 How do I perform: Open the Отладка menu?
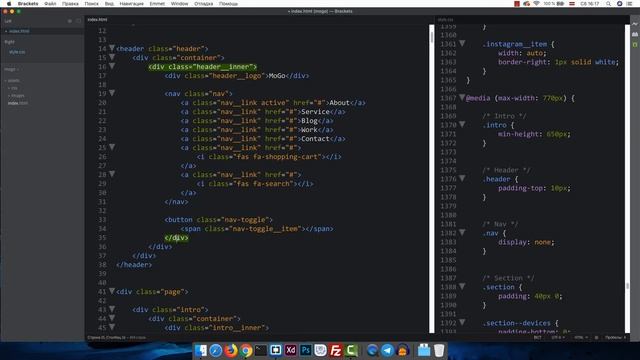click(203, 4)
